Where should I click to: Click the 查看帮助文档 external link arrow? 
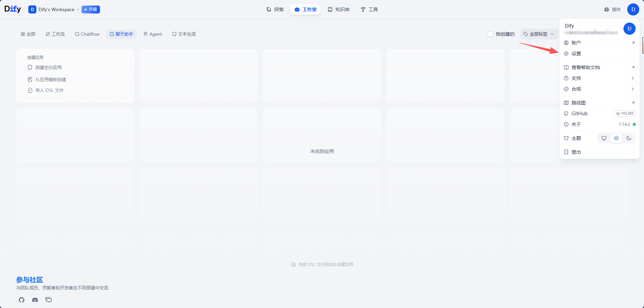coord(633,67)
